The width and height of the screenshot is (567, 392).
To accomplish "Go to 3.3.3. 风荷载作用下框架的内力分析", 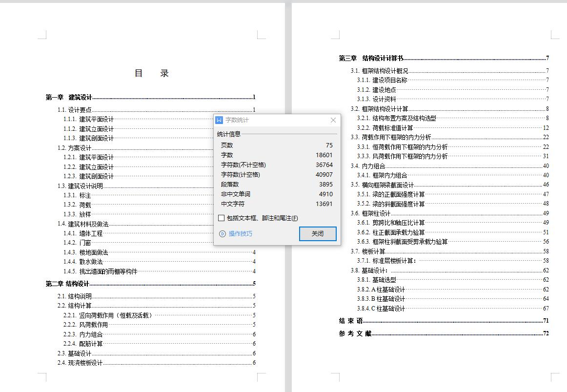I will click(x=453, y=157).
